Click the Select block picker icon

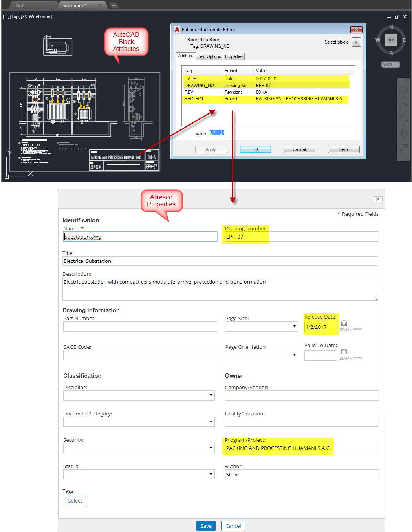[356, 42]
